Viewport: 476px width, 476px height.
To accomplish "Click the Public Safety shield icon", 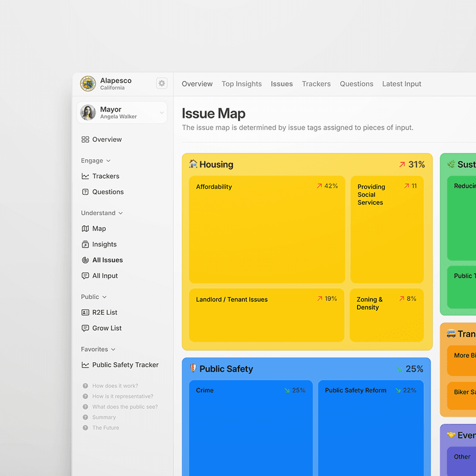I will point(193,368).
